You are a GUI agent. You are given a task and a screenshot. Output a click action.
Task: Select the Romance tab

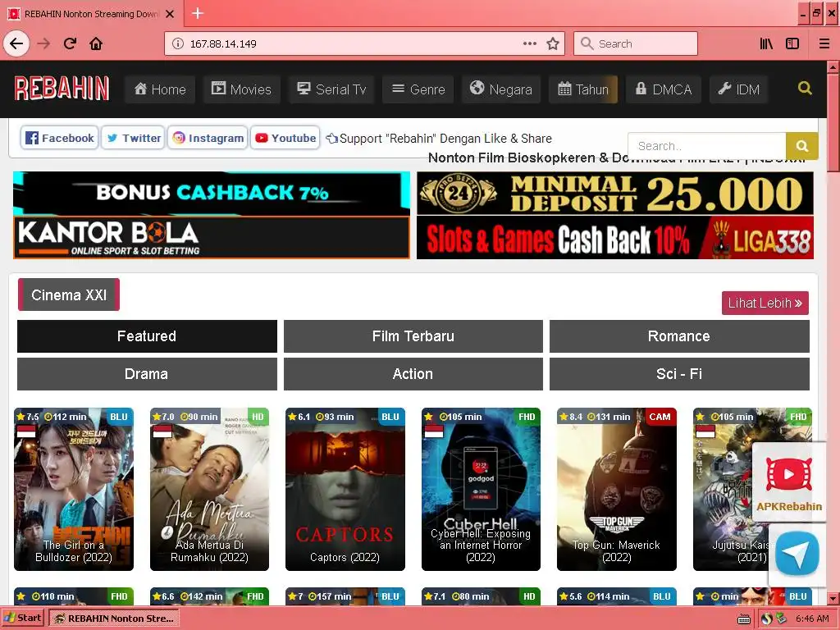pos(679,336)
